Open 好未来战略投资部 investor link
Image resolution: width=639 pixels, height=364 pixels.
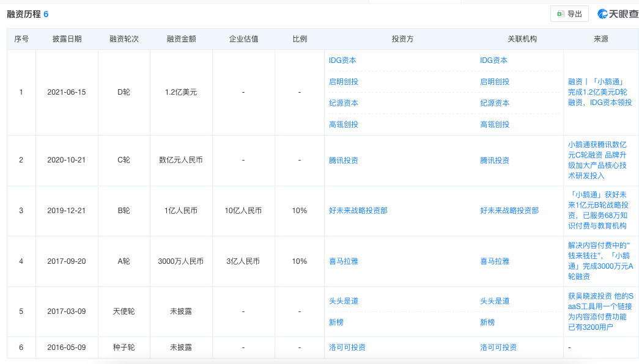(x=358, y=211)
